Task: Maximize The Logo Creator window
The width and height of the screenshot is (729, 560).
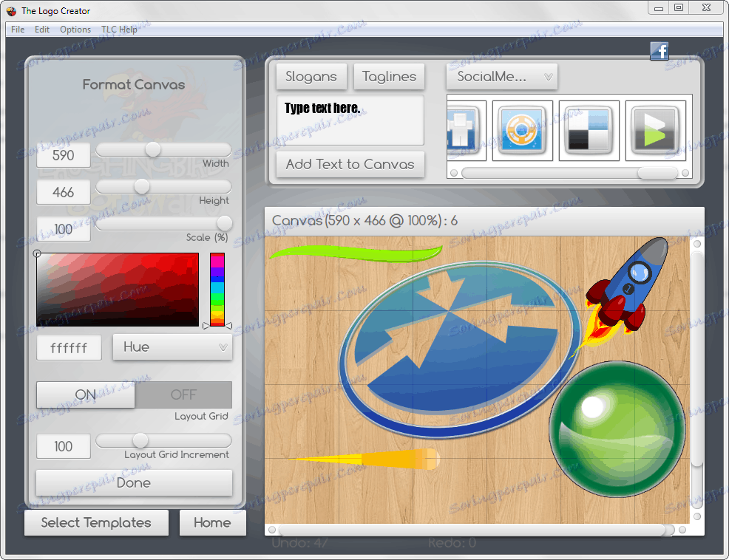Action: pyautogui.click(x=679, y=8)
